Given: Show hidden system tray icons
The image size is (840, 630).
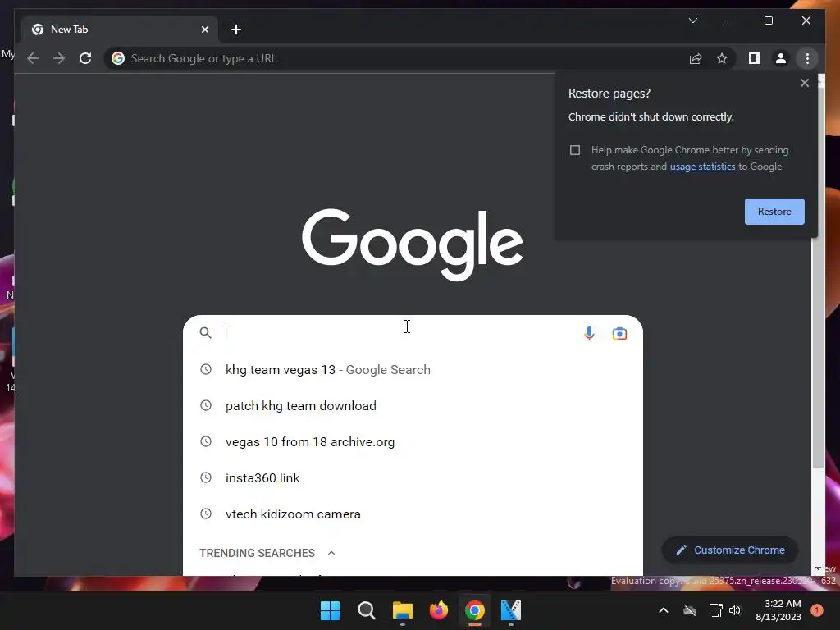Looking at the screenshot, I should 663,610.
